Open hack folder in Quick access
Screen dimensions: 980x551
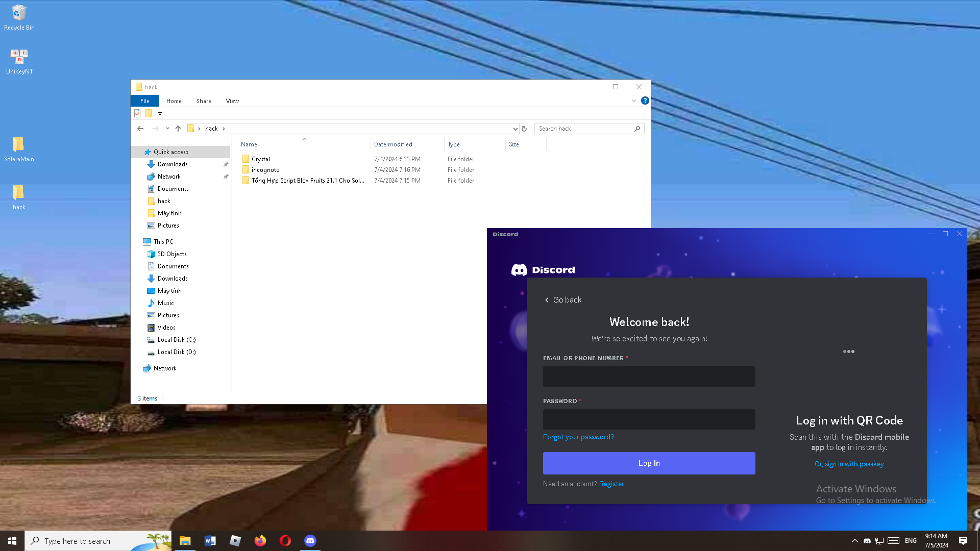pos(164,201)
